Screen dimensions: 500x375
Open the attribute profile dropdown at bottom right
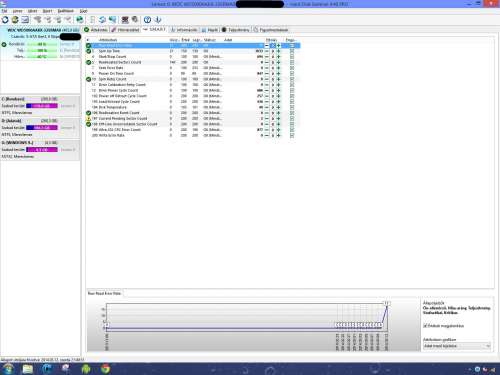point(456,346)
